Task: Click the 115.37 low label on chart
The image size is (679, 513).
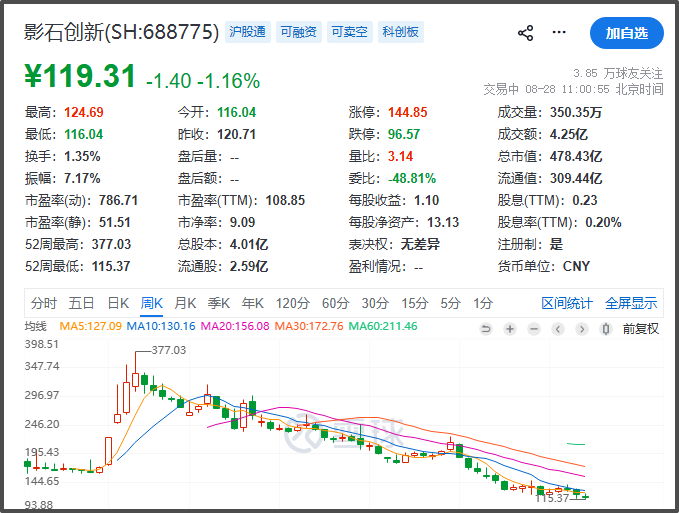Action: 552,498
